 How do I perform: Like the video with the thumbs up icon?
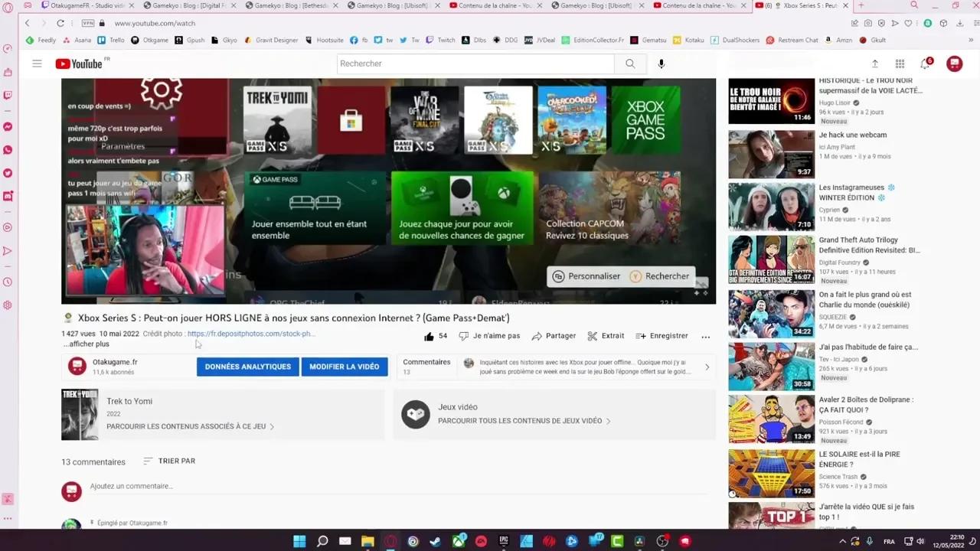430,335
